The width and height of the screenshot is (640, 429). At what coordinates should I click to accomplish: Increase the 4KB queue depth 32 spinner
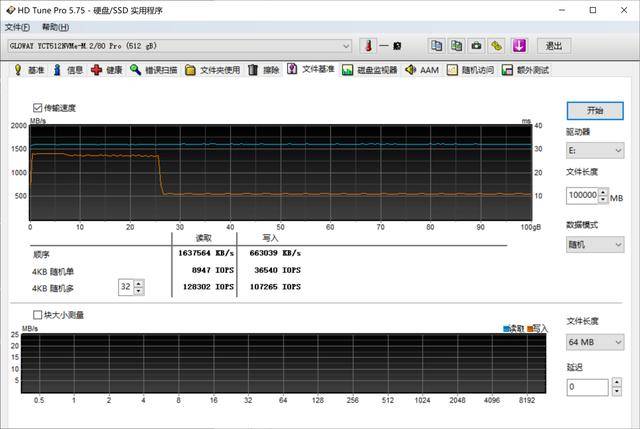(139, 283)
